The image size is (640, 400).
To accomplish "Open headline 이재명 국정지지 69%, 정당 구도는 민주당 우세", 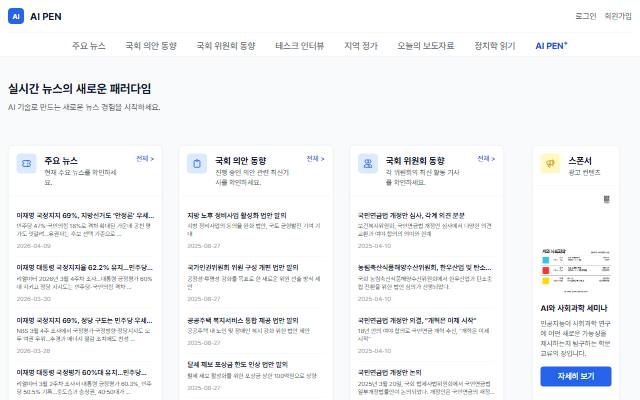I will [84, 320].
